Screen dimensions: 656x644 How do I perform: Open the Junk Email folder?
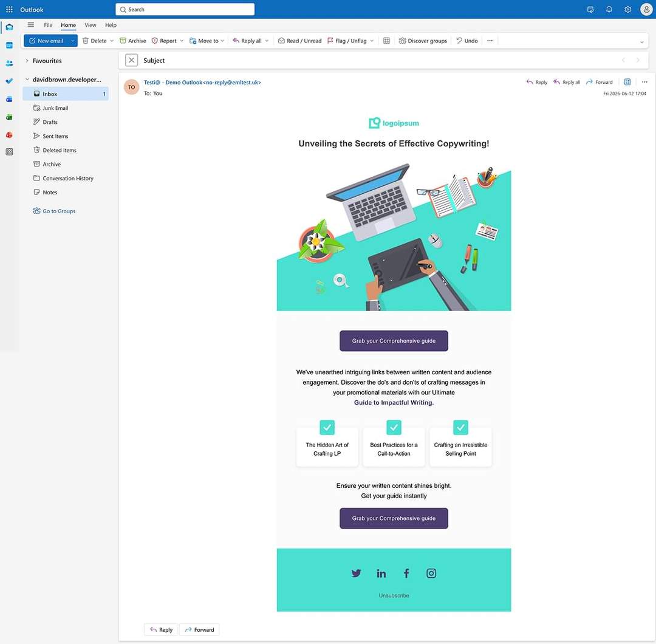tap(65, 108)
